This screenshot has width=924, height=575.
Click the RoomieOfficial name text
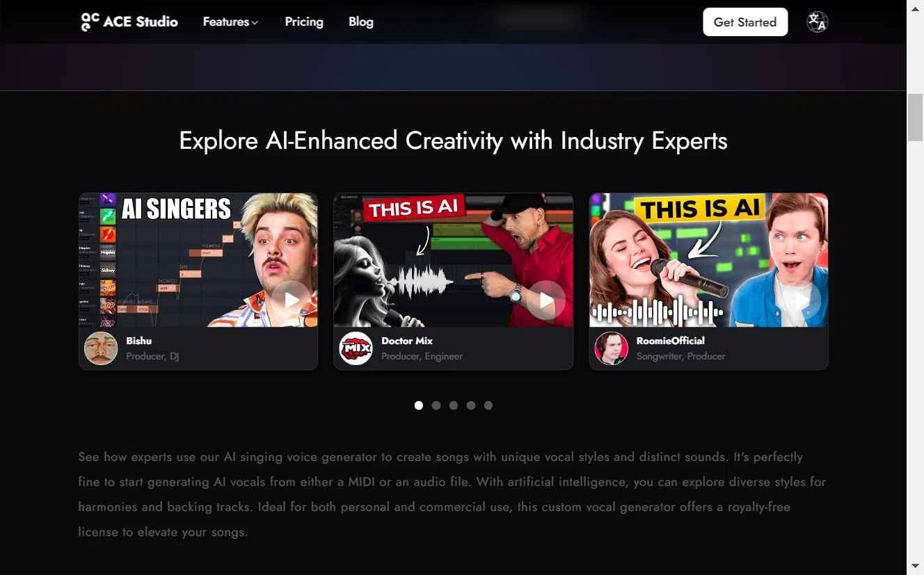pos(671,341)
